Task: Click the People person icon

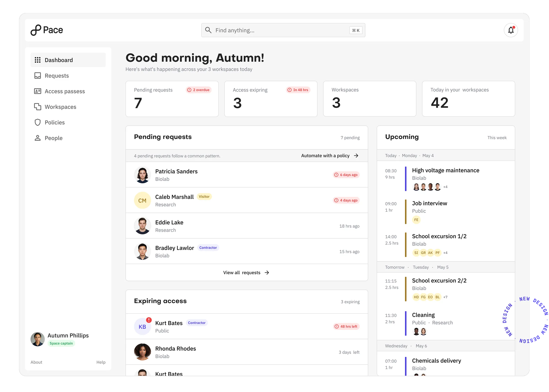Action: (38, 138)
